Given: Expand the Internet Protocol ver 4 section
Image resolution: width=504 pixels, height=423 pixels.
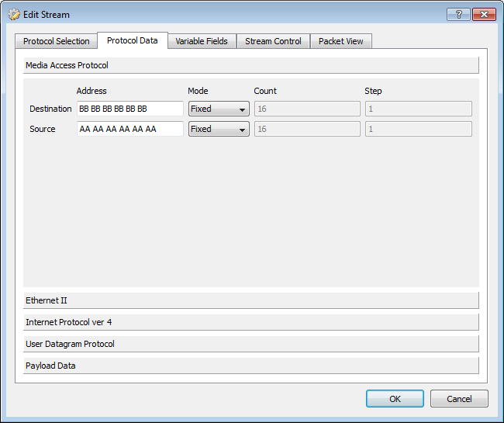Looking at the screenshot, I should click(251, 322).
